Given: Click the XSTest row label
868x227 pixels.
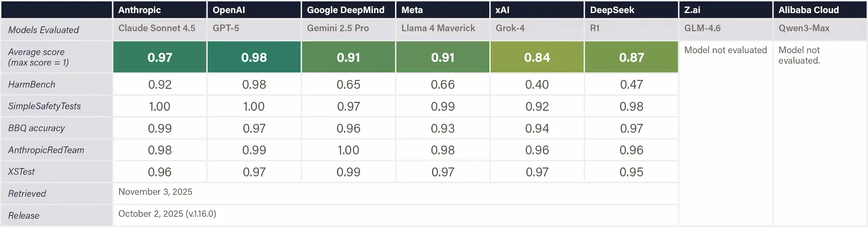Looking at the screenshot, I should 21,172.
